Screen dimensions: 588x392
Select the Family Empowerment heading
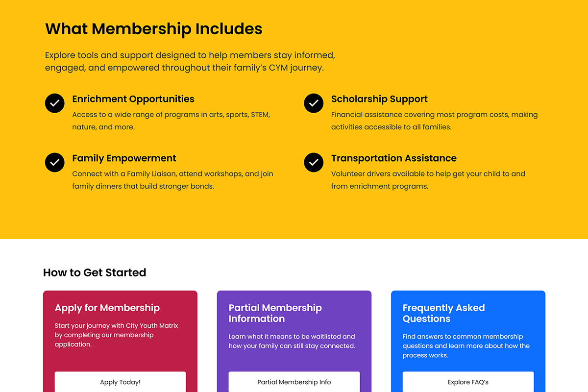coord(124,158)
